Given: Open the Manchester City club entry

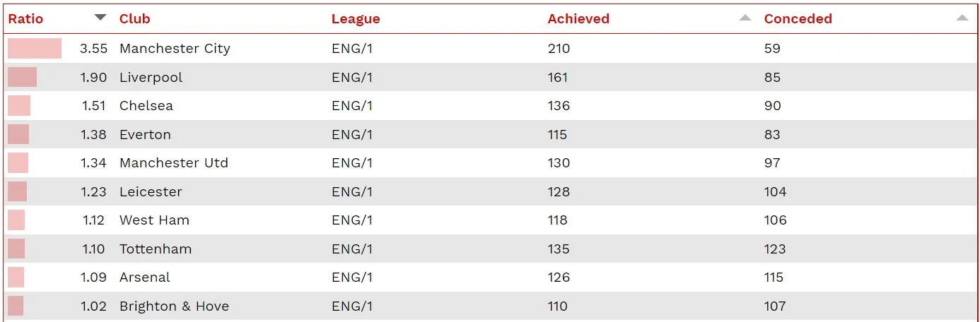Looking at the screenshot, I should 175,49.
